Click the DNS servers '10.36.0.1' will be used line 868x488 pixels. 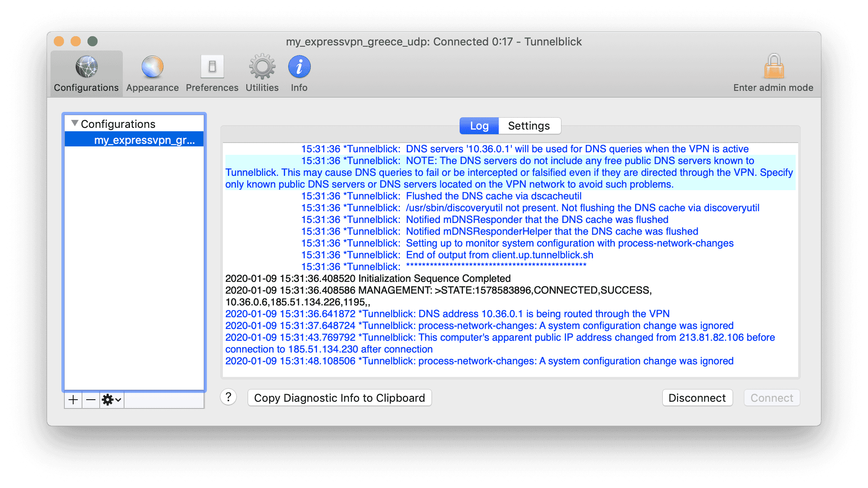[x=525, y=149]
